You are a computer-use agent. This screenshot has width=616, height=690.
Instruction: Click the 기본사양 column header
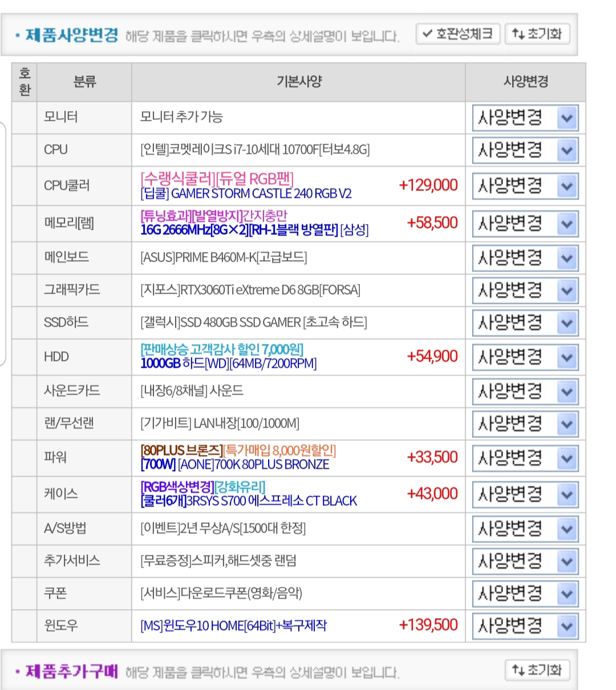(x=299, y=82)
